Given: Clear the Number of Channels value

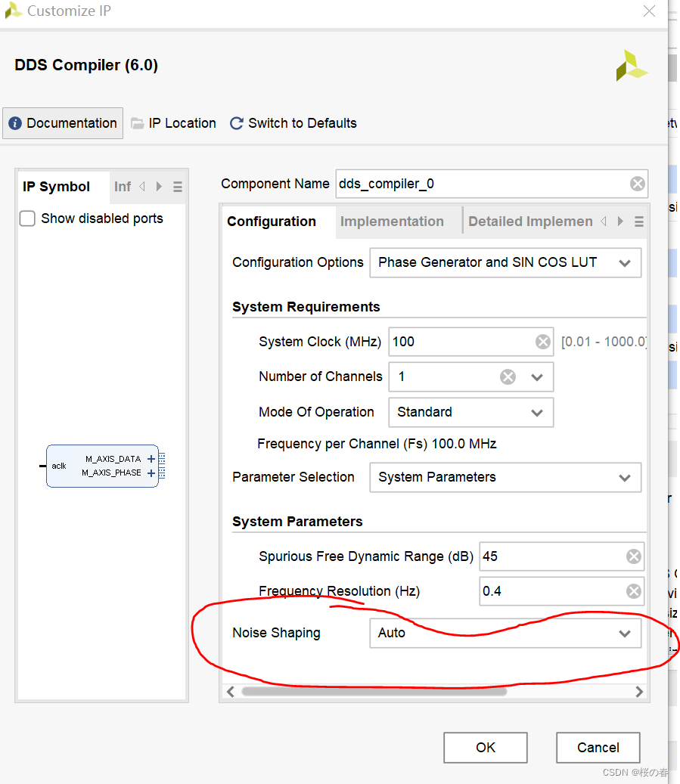Looking at the screenshot, I should tap(508, 377).
